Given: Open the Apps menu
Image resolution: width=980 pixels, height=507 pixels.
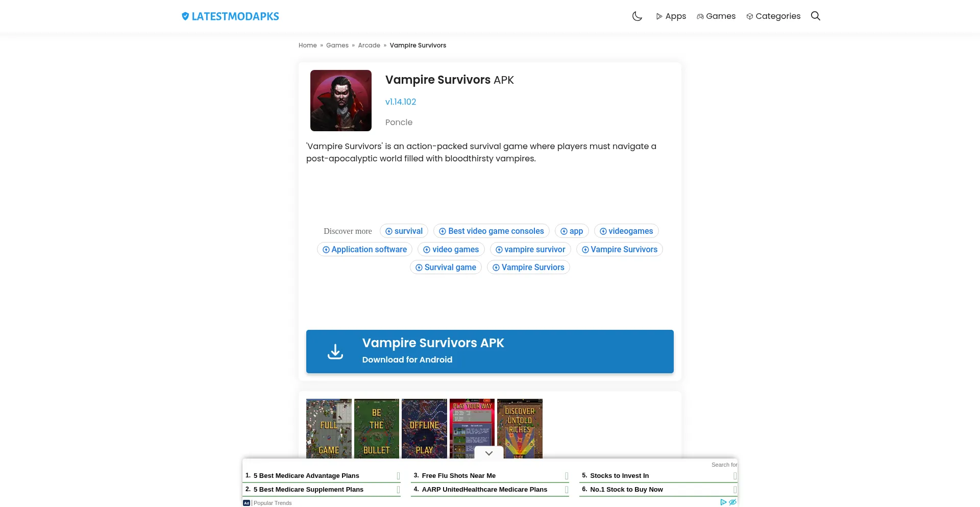Looking at the screenshot, I should point(671,16).
